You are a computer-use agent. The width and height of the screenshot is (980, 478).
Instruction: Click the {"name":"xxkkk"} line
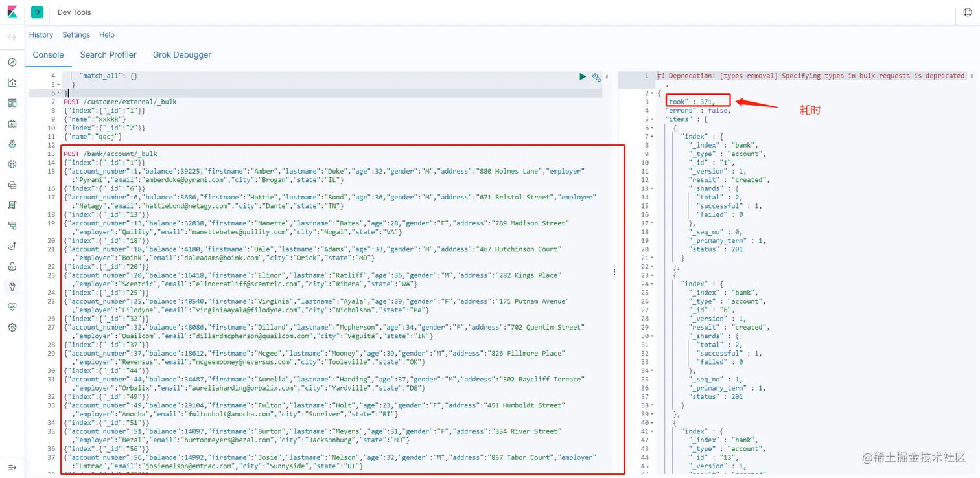point(95,119)
